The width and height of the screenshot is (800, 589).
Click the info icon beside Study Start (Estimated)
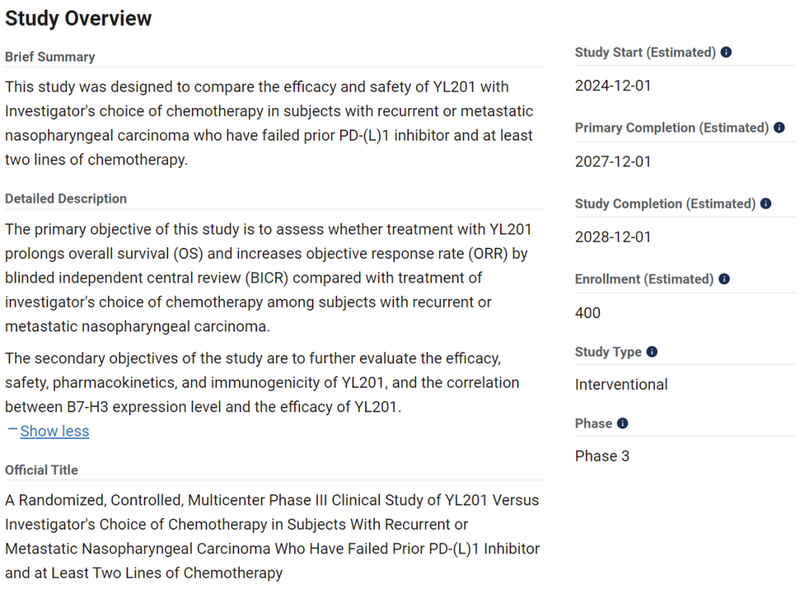726,52
